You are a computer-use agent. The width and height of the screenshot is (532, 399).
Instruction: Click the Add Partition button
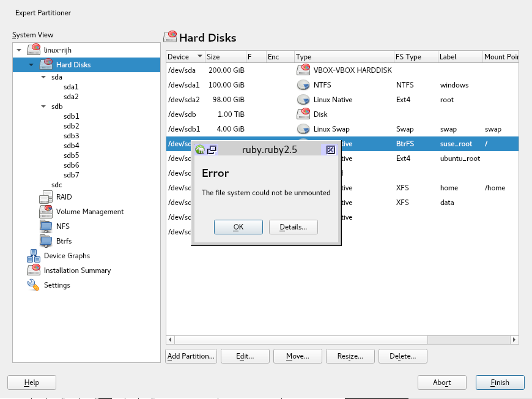(x=191, y=356)
